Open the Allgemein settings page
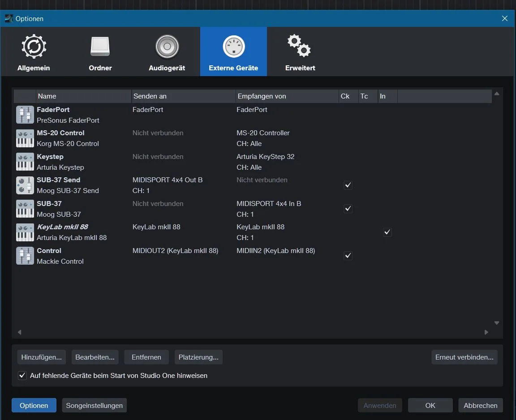516x420 pixels. point(34,52)
